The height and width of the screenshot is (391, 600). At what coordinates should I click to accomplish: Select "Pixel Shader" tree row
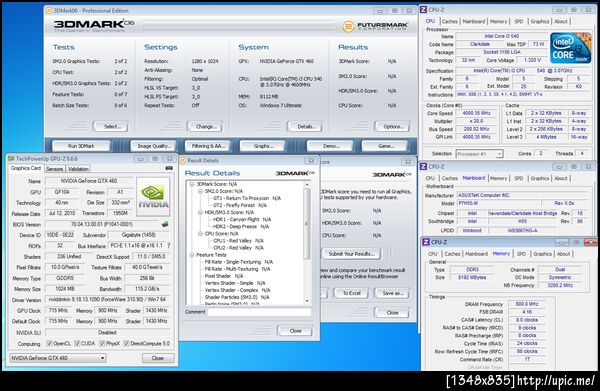[x=224, y=276]
